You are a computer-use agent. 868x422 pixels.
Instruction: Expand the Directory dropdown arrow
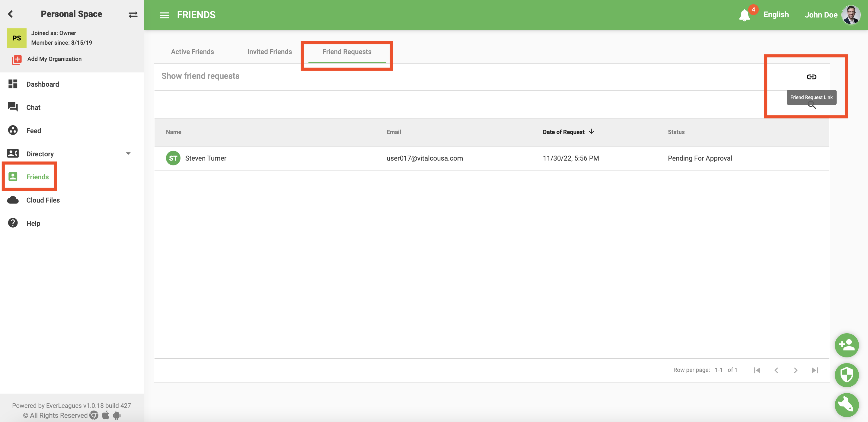(128, 154)
